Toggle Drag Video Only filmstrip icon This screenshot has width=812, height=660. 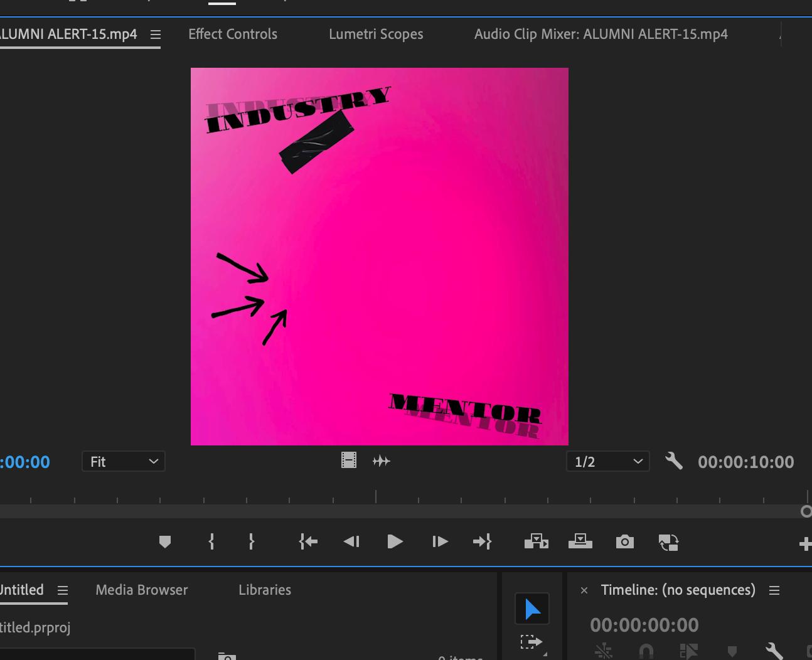coord(349,461)
